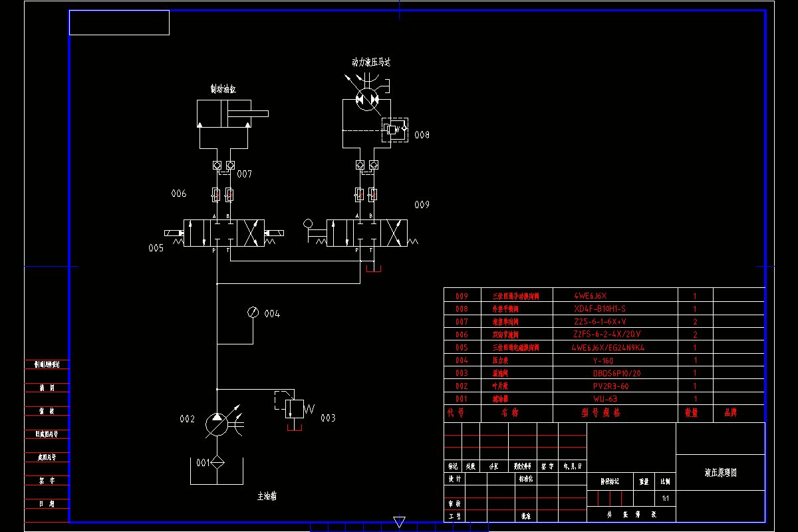Click model cell WU-63 in parts table

(606, 400)
